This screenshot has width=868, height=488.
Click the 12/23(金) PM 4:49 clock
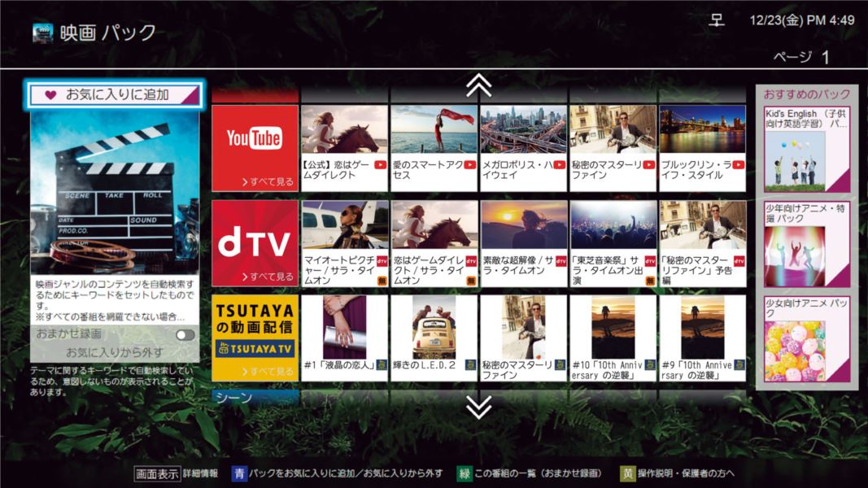pos(802,20)
